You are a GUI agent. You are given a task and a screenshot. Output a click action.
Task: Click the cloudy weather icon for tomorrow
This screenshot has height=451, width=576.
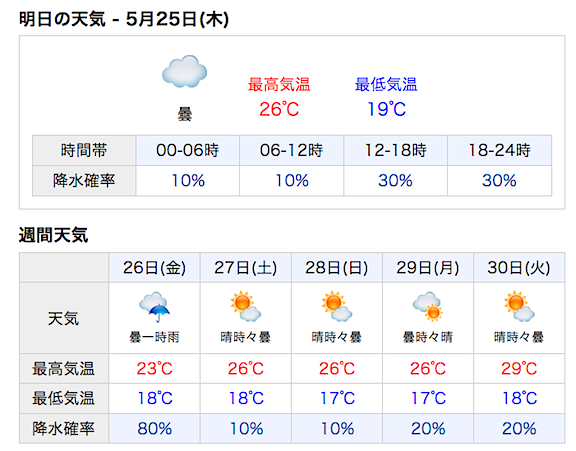[184, 71]
